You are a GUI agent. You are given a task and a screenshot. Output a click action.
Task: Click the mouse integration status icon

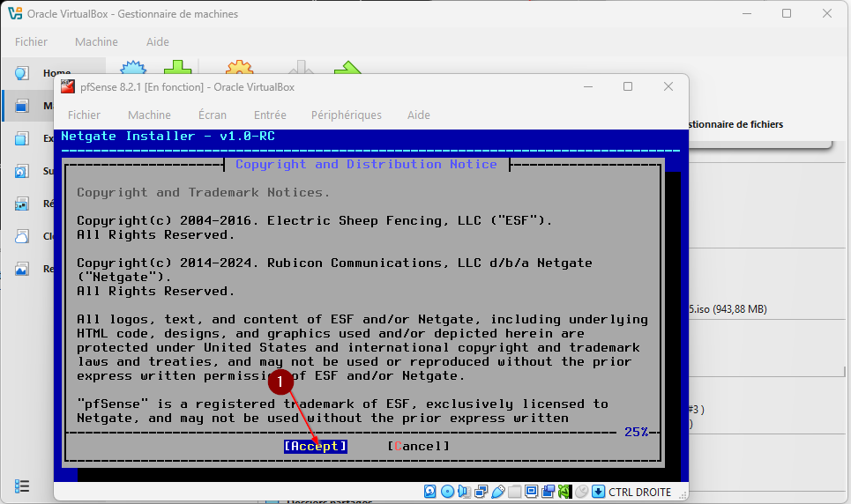tap(581, 492)
